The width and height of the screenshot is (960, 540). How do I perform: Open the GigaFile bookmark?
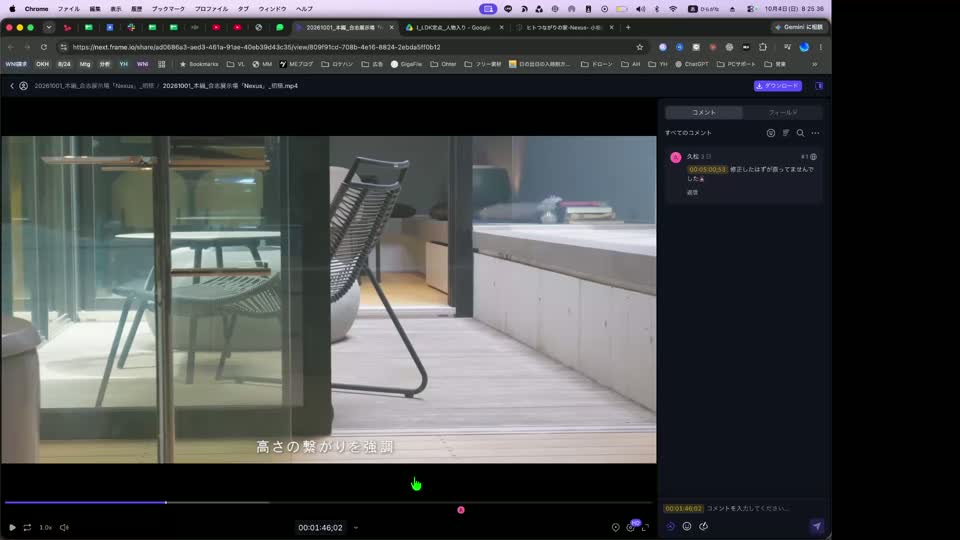point(407,64)
